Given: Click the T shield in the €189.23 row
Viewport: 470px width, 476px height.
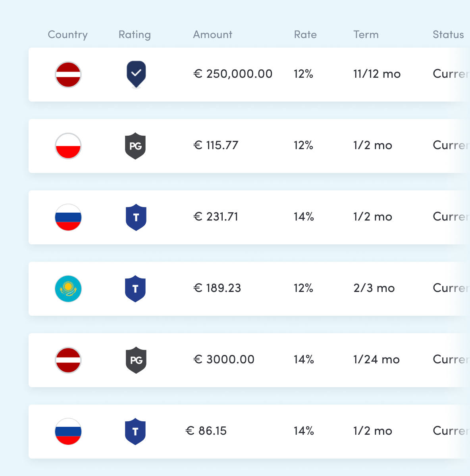Looking at the screenshot, I should click(135, 289).
